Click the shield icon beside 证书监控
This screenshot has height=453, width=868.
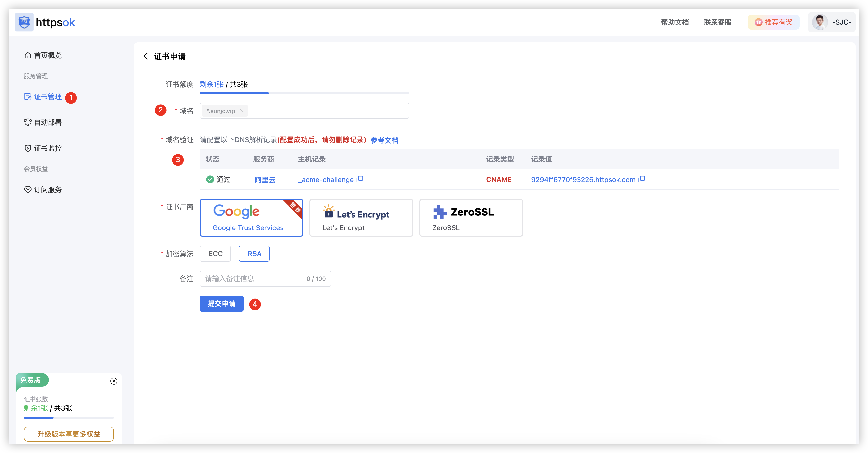(28, 148)
